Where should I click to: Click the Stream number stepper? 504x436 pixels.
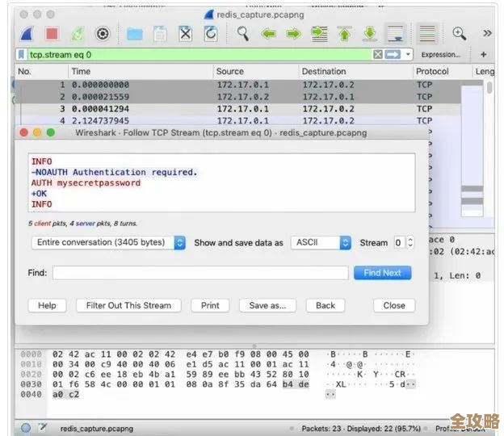point(409,242)
